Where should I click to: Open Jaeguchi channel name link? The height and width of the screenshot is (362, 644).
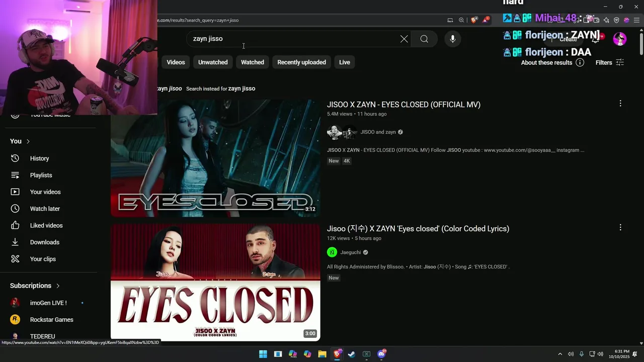(x=351, y=252)
